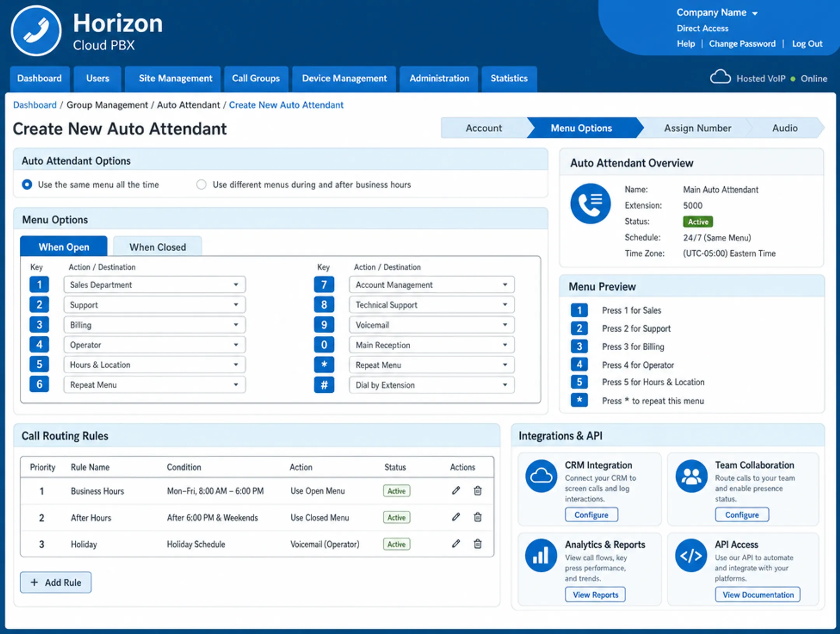Open key 3 Billing dropdown

tap(155, 325)
